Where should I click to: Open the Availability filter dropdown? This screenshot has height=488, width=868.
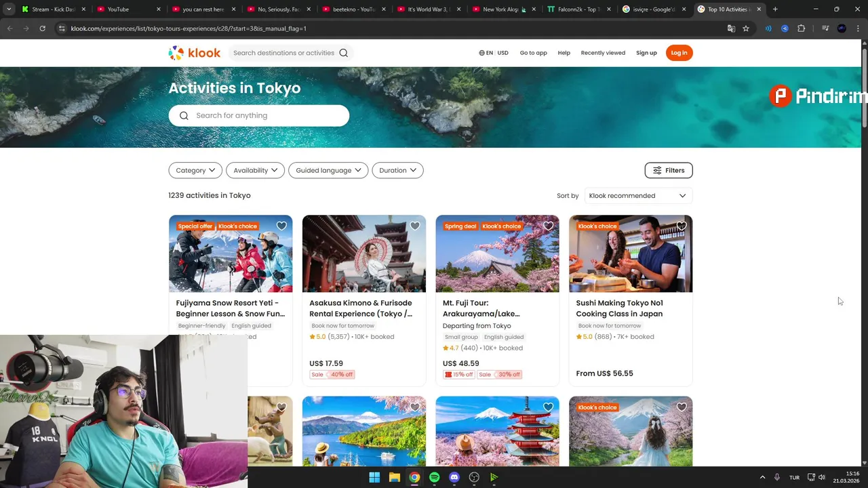[255, 170]
